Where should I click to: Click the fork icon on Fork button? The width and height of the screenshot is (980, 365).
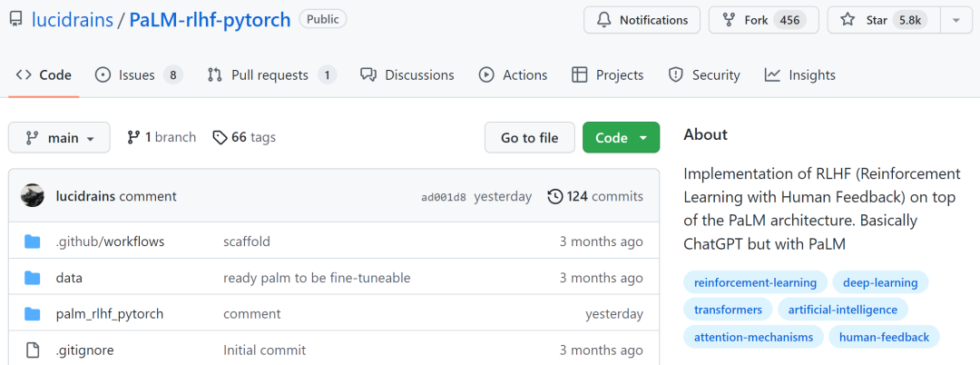[x=728, y=20]
